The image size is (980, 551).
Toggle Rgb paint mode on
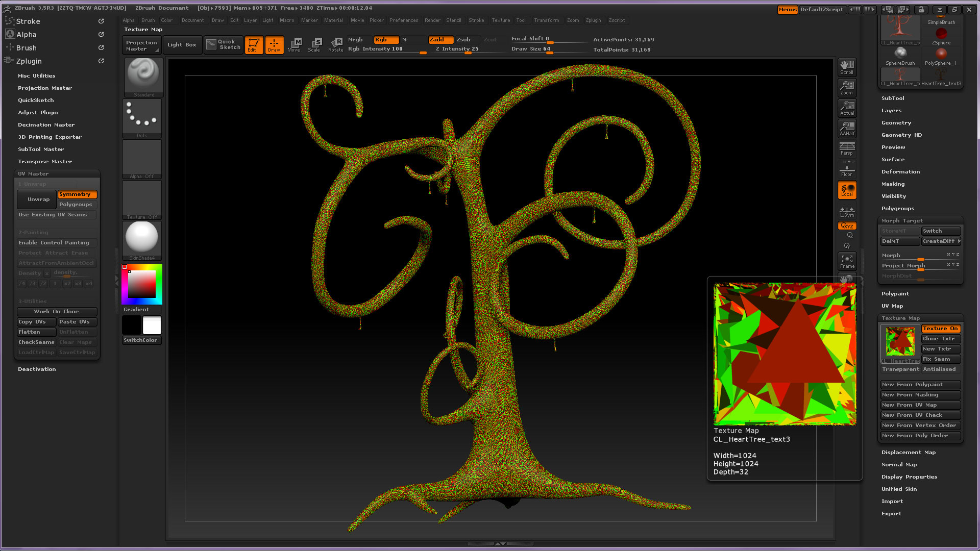385,39
